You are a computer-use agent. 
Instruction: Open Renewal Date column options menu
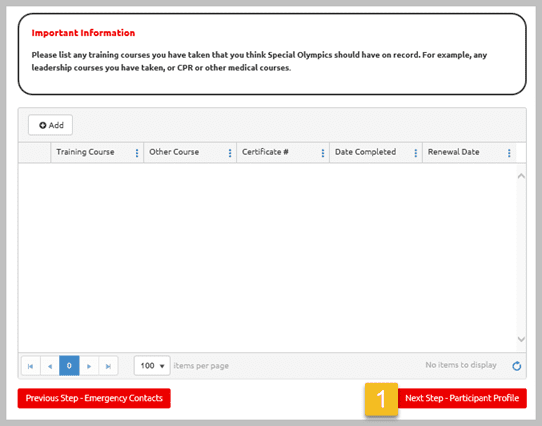pyautogui.click(x=509, y=153)
